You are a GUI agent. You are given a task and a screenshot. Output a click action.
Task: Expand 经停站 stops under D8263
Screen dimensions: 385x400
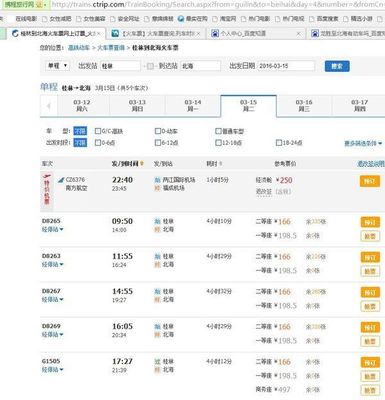(x=52, y=264)
